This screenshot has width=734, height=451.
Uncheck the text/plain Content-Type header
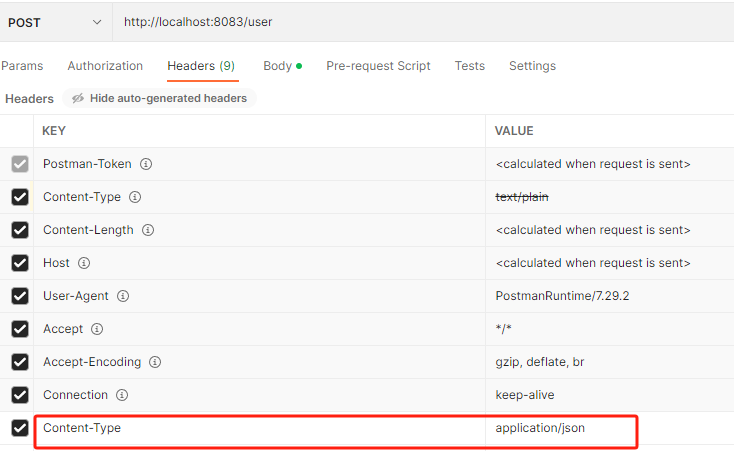[x=20, y=197]
